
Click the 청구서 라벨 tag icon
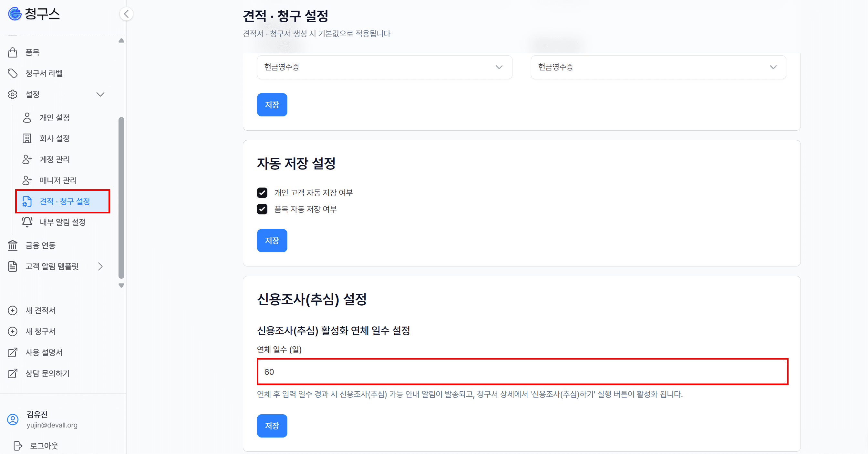pos(13,73)
